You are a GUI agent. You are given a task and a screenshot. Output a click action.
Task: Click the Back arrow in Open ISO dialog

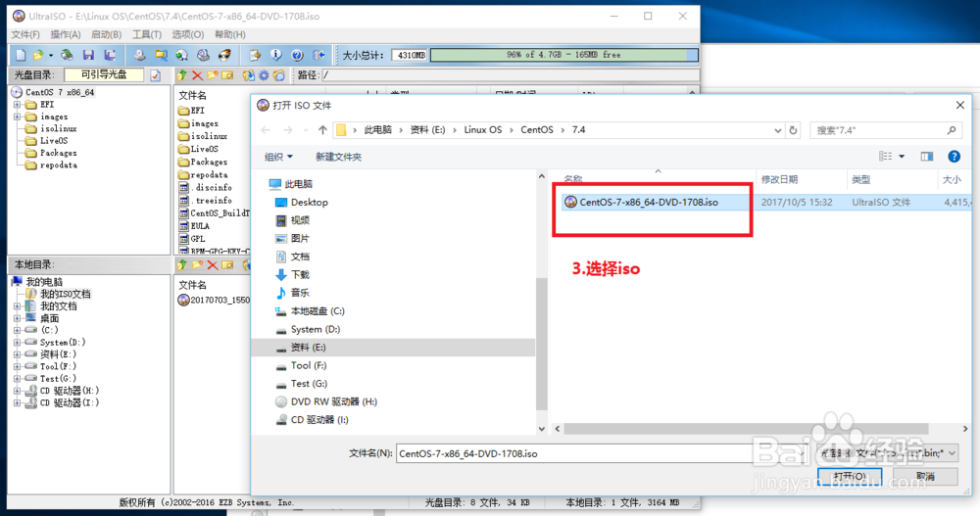pos(266,130)
